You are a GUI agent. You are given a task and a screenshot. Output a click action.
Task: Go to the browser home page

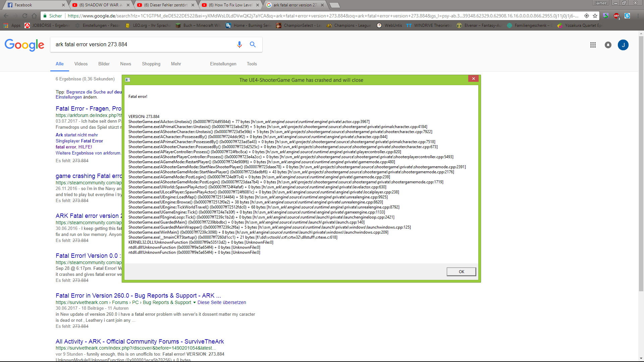click(x=34, y=16)
